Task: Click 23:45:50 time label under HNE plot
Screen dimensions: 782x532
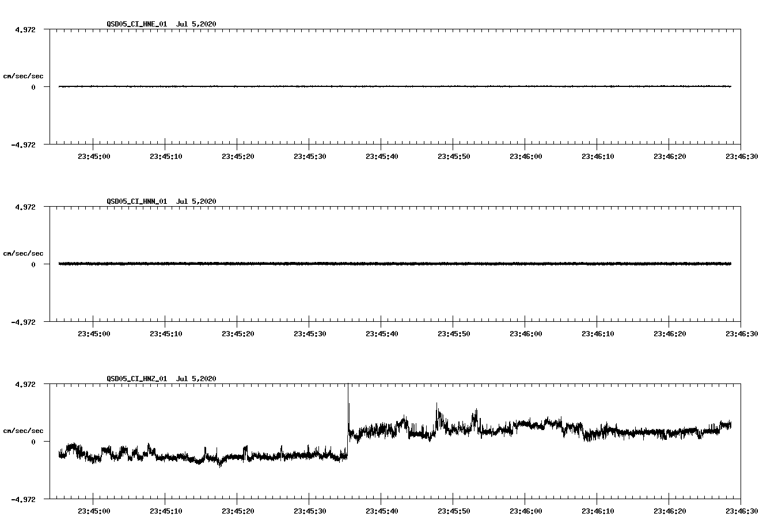Action: (x=453, y=156)
